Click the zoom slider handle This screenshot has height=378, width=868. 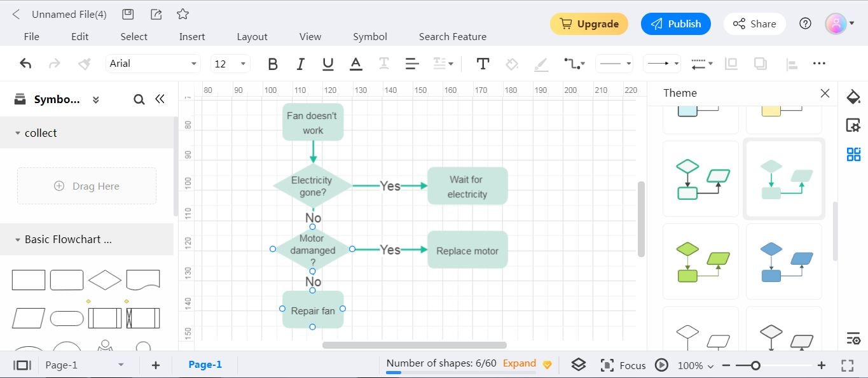point(755,365)
